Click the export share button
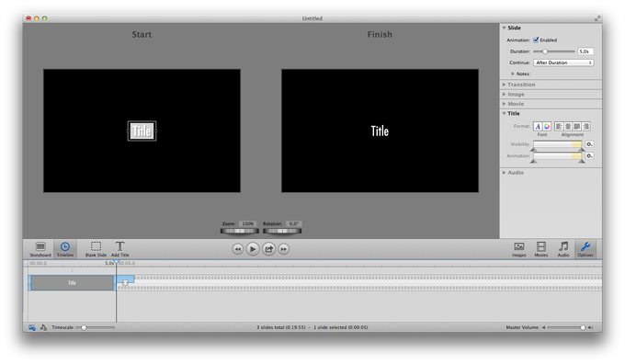The height and width of the screenshot is (364, 625). (268, 249)
